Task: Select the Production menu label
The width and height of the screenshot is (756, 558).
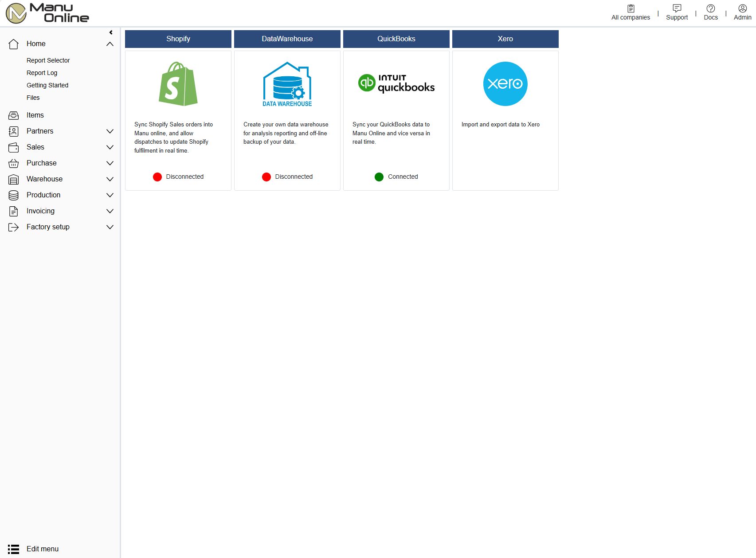Action: pyautogui.click(x=43, y=195)
